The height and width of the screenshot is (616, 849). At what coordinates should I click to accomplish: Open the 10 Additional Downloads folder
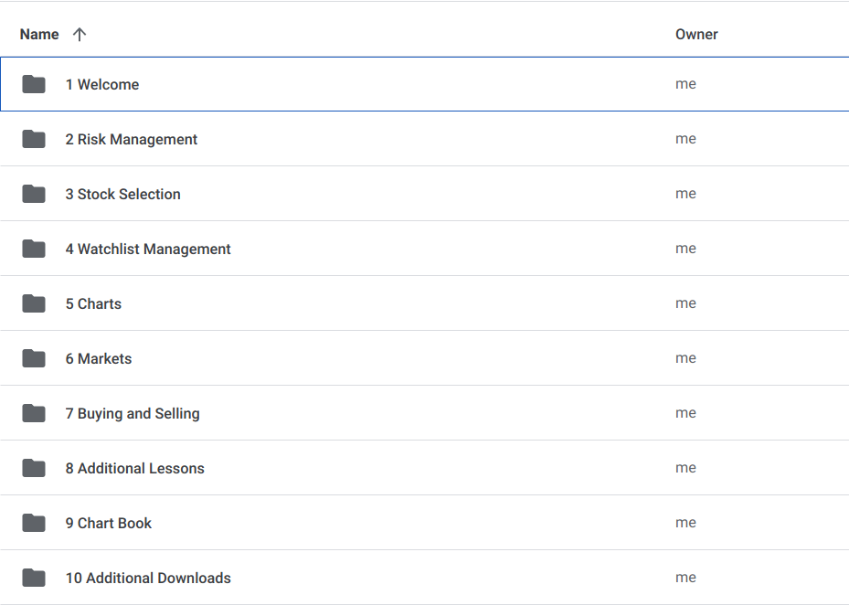tap(148, 577)
